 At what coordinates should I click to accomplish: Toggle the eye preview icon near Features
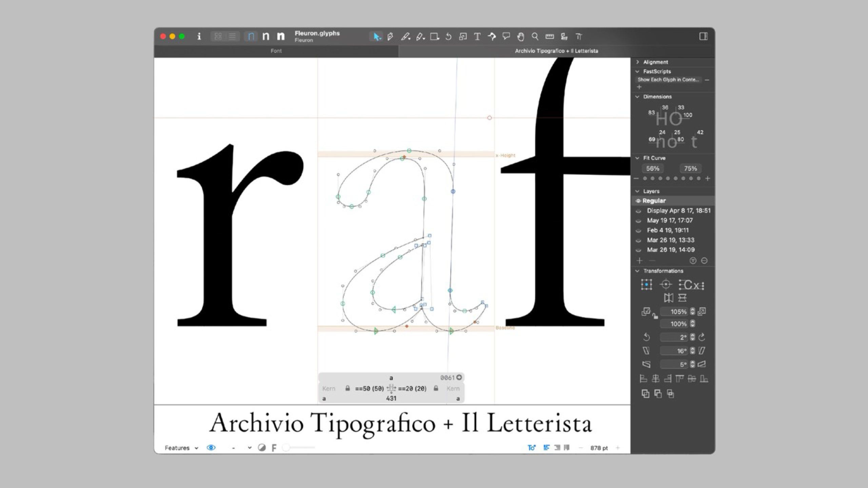(211, 448)
